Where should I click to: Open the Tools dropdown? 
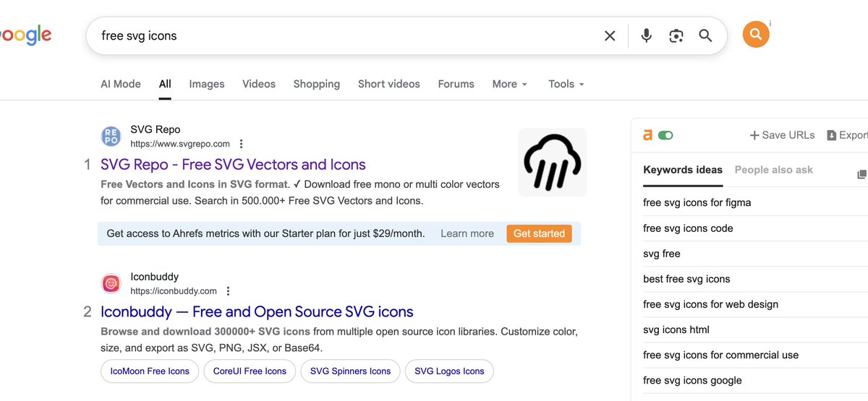coord(566,84)
